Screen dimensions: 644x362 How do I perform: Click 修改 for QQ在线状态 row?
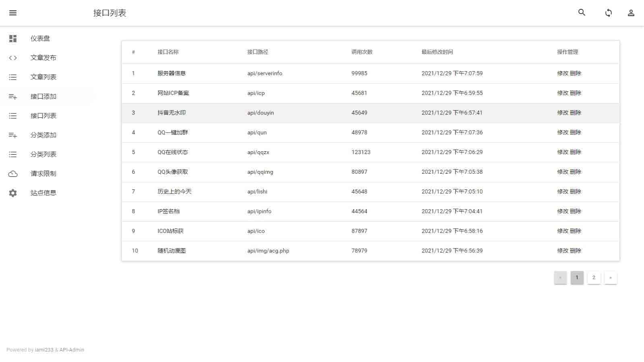563,152
